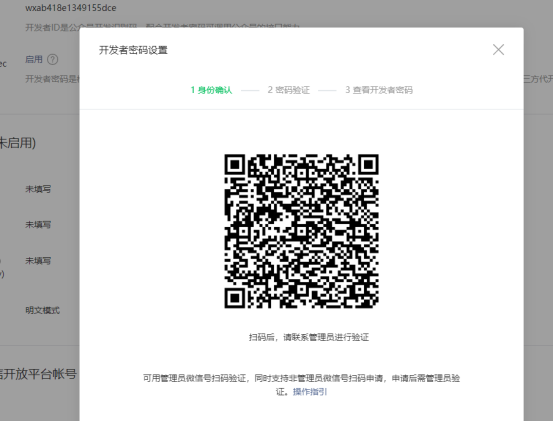Open the 操作指引 link
The width and height of the screenshot is (554, 422).
(310, 392)
